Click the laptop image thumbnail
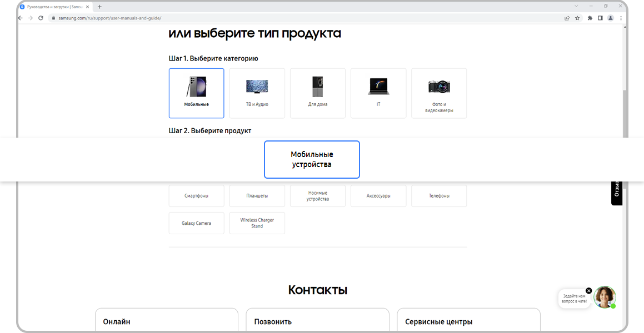 378,87
